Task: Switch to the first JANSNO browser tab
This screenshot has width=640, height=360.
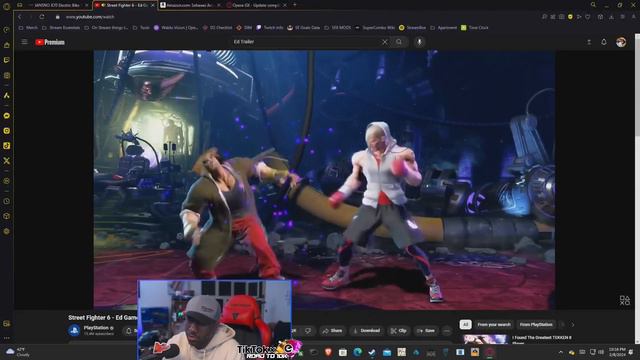Action: click(57, 5)
